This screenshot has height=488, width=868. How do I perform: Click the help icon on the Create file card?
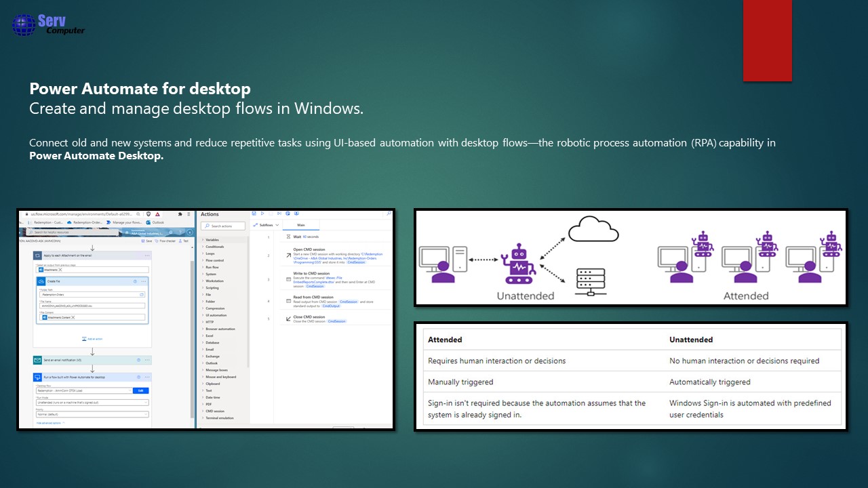pos(135,281)
